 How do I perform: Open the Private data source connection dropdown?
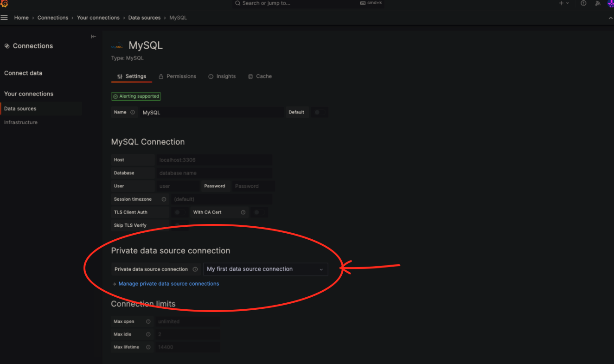click(x=266, y=269)
